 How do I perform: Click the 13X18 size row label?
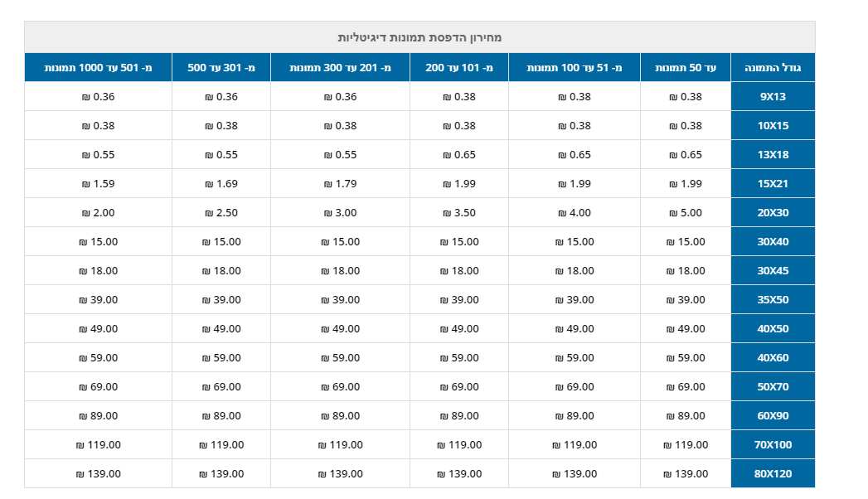[773, 155]
